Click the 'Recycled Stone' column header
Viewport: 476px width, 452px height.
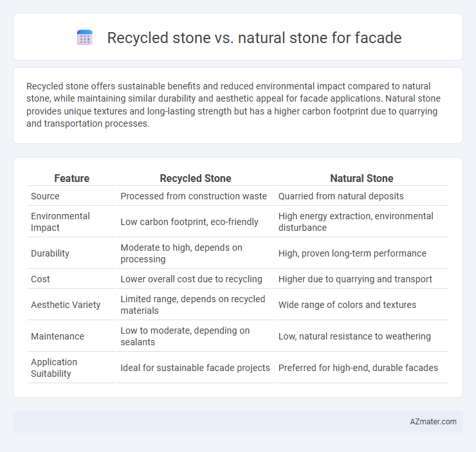(x=195, y=178)
